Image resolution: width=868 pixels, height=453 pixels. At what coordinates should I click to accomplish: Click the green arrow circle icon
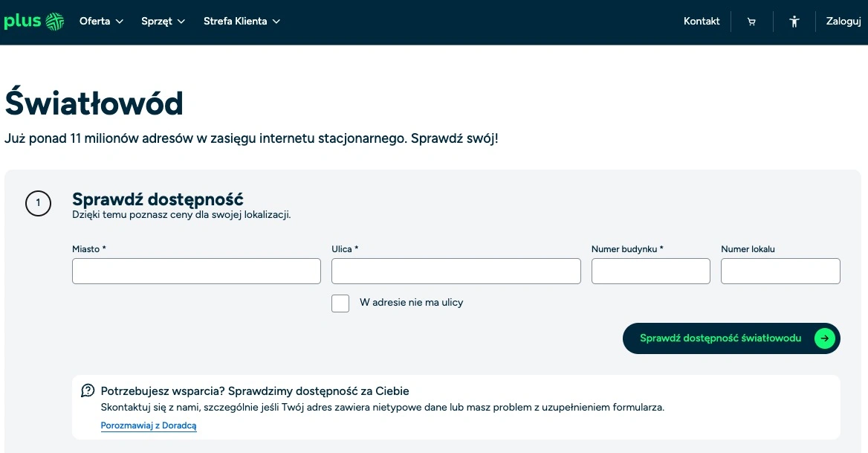[824, 338]
